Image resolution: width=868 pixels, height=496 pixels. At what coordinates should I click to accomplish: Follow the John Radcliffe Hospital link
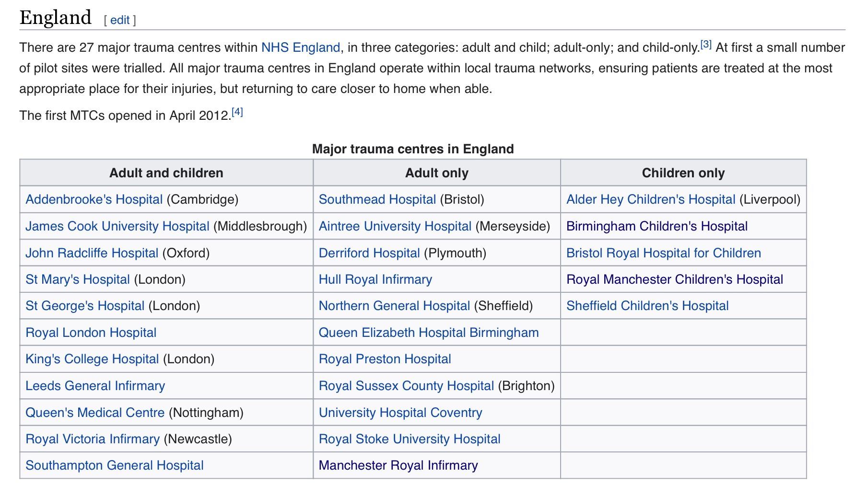[92, 253]
